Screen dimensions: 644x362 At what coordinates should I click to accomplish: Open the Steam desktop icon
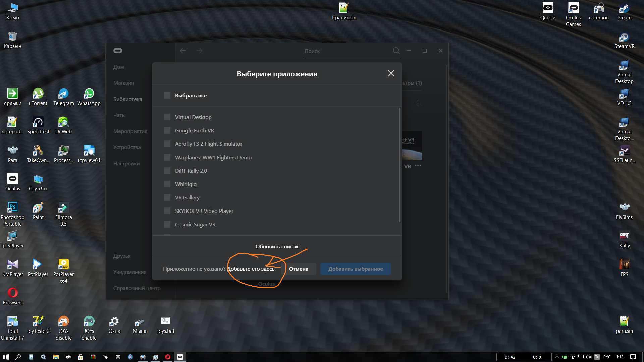[x=624, y=11]
